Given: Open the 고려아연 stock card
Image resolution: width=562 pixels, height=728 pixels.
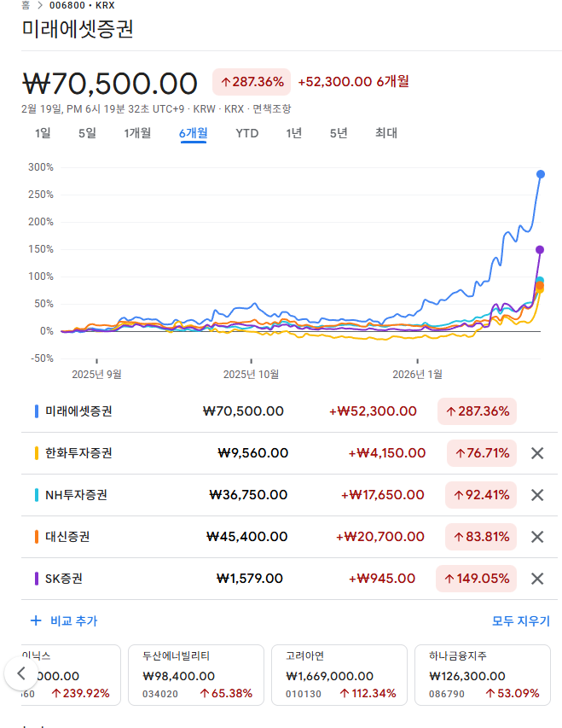Looking at the screenshot, I should click(x=341, y=675).
